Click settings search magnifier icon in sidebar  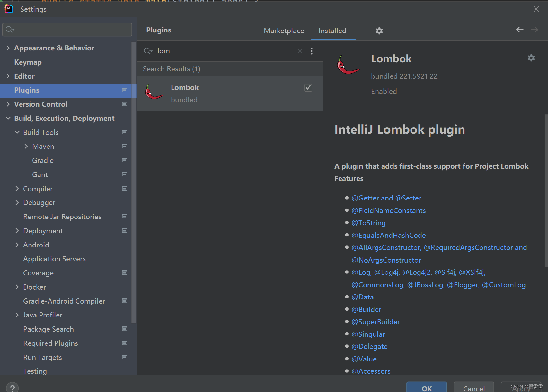[x=10, y=30]
